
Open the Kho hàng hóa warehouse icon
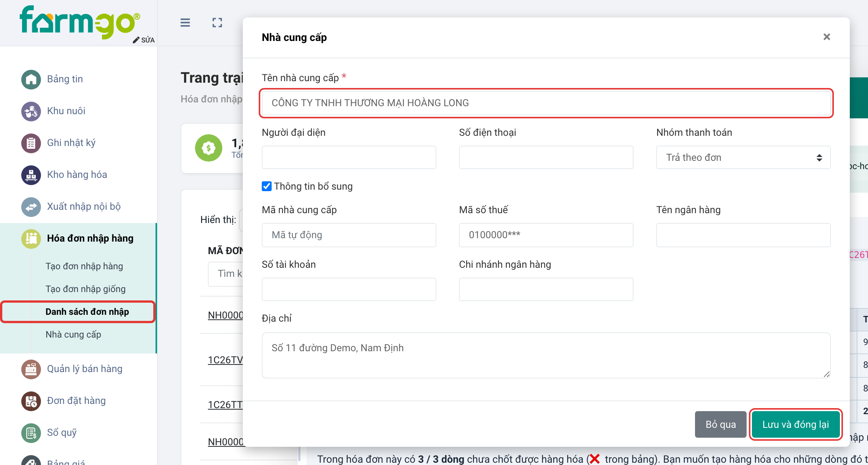pyautogui.click(x=31, y=175)
